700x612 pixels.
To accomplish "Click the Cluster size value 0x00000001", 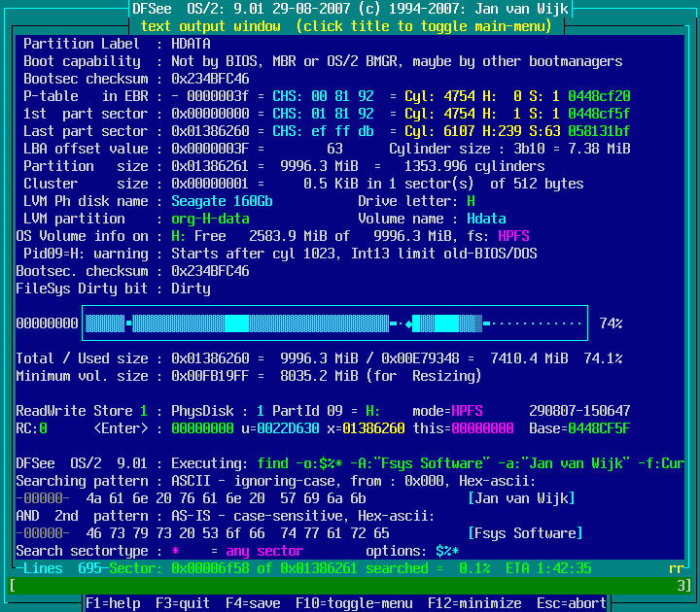I will pos(210,184).
